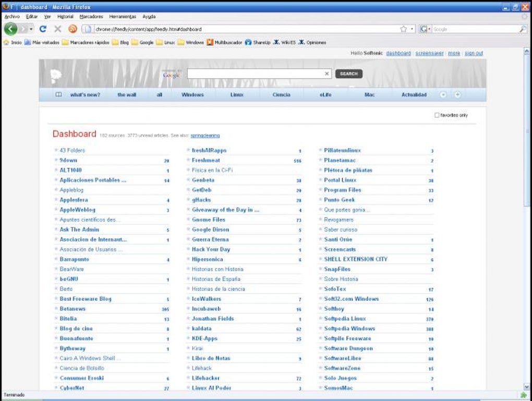The image size is (532, 401).
Task: Toggle the favorite star beside Barrapunto
Action: pos(56,259)
